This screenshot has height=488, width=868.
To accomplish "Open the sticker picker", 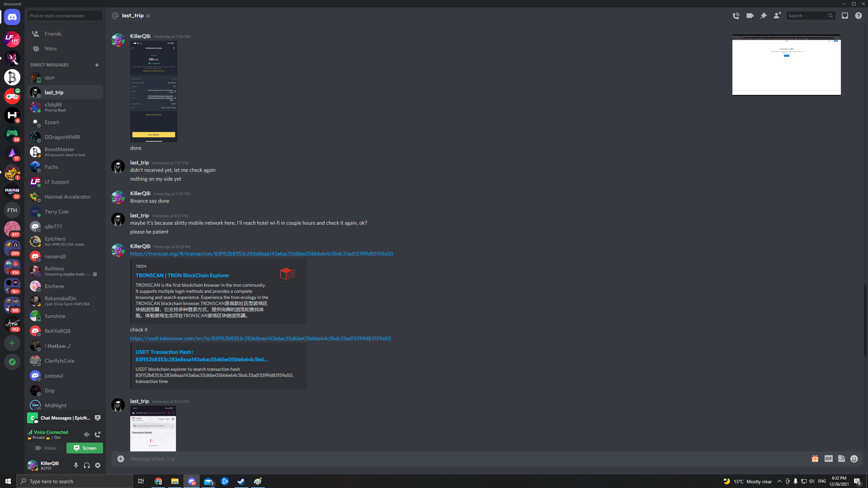I will click(841, 459).
